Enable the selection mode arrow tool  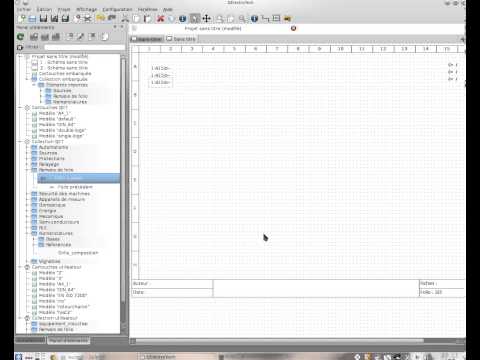[195, 19]
